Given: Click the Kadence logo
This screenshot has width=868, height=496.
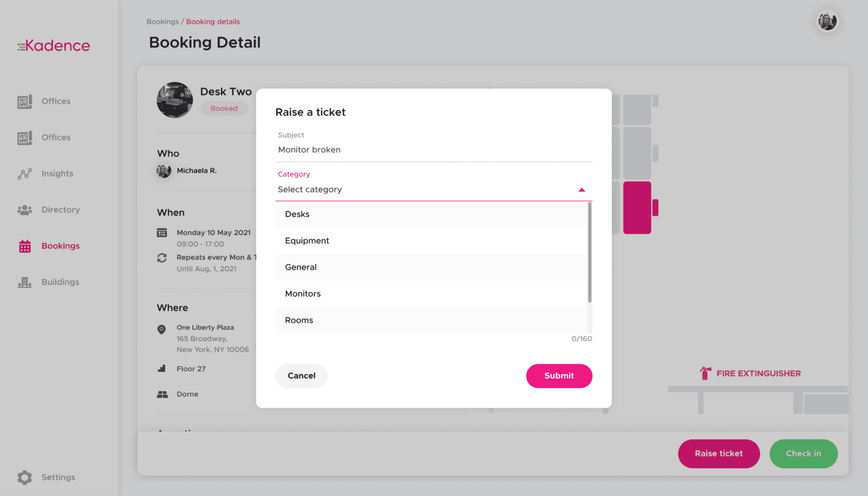Looking at the screenshot, I should (x=54, y=46).
